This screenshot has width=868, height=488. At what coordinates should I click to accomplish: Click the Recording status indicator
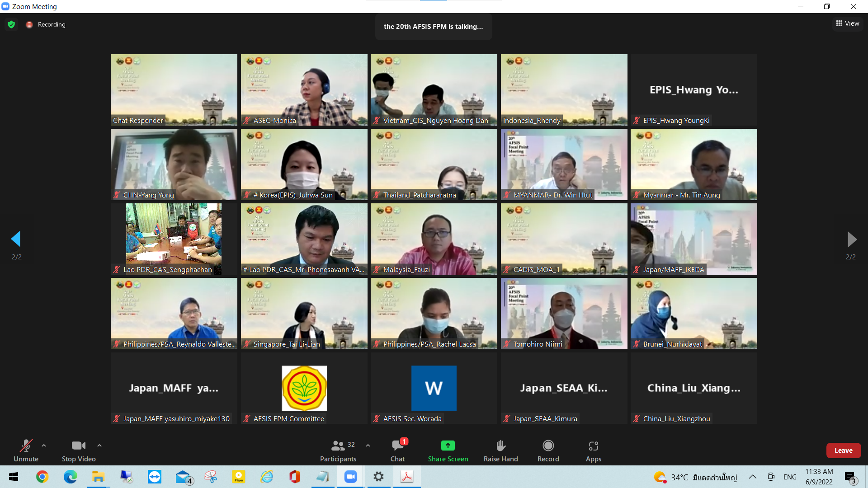[46, 24]
